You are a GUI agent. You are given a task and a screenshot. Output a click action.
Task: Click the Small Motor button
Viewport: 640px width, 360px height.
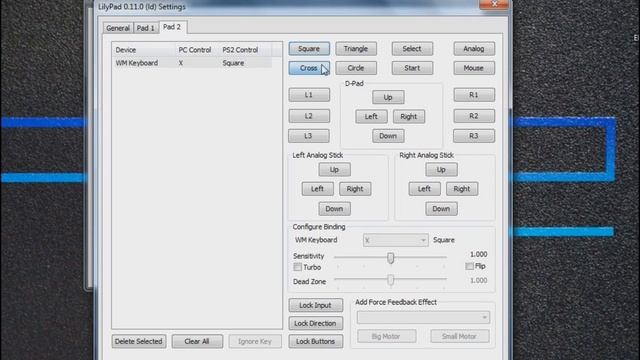[460, 336]
